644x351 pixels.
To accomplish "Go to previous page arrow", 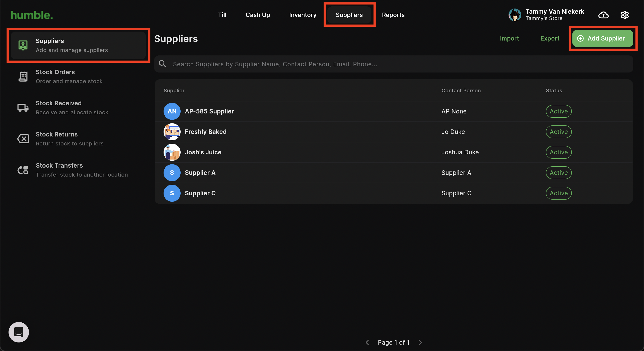I will point(367,342).
